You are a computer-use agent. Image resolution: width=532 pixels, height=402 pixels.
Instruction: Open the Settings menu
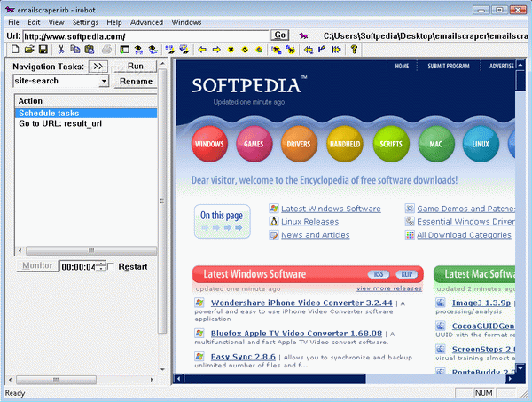(x=85, y=21)
